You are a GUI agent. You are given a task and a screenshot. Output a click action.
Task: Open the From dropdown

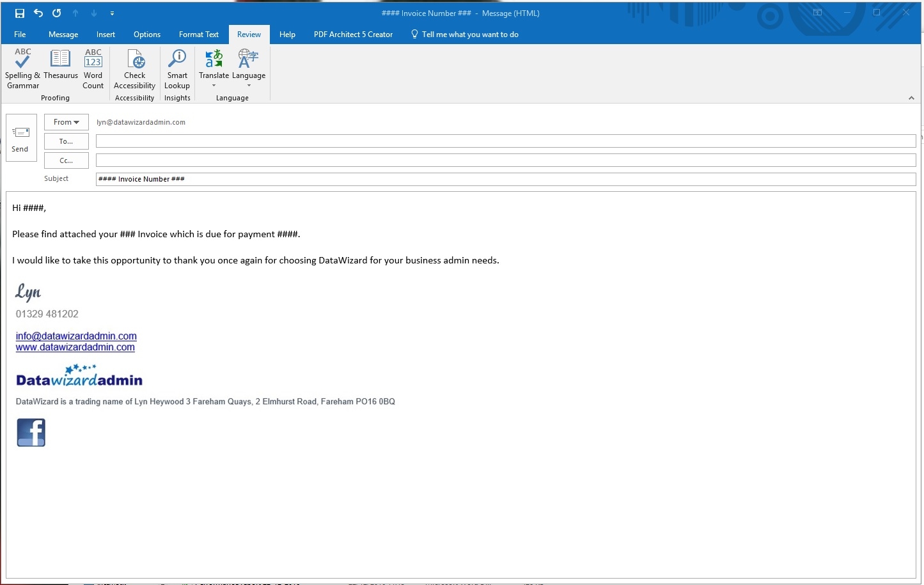[x=66, y=122]
